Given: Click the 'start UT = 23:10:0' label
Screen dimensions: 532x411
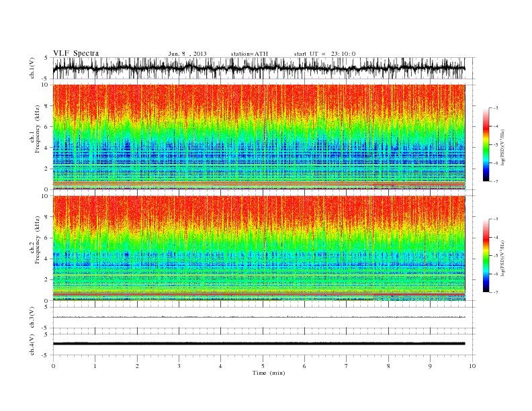Looking at the screenshot, I should [324, 54].
